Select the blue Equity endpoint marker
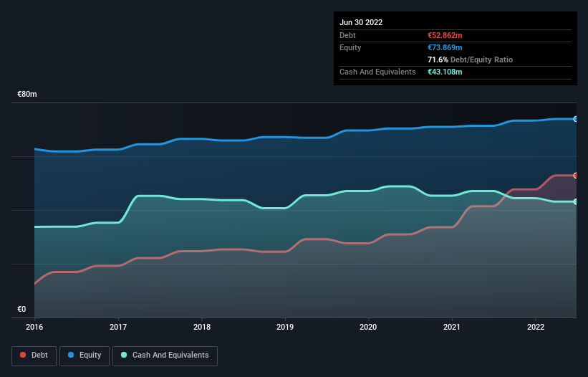The height and width of the screenshot is (377, 588). pyautogui.click(x=576, y=119)
